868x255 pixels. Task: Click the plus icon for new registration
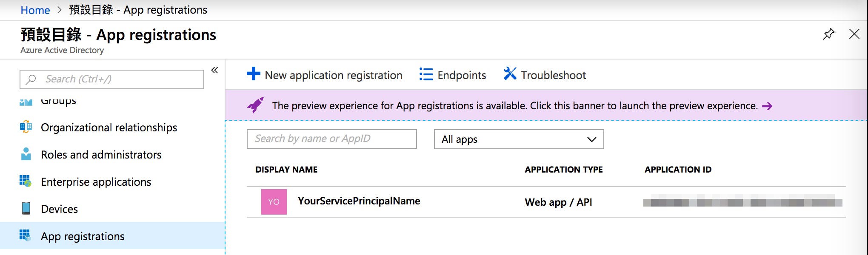pos(253,74)
